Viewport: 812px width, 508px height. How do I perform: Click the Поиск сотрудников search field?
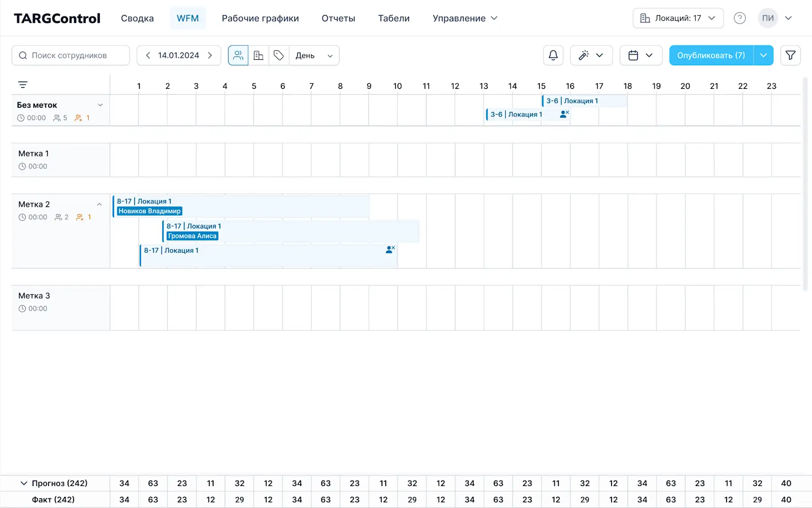click(71, 55)
